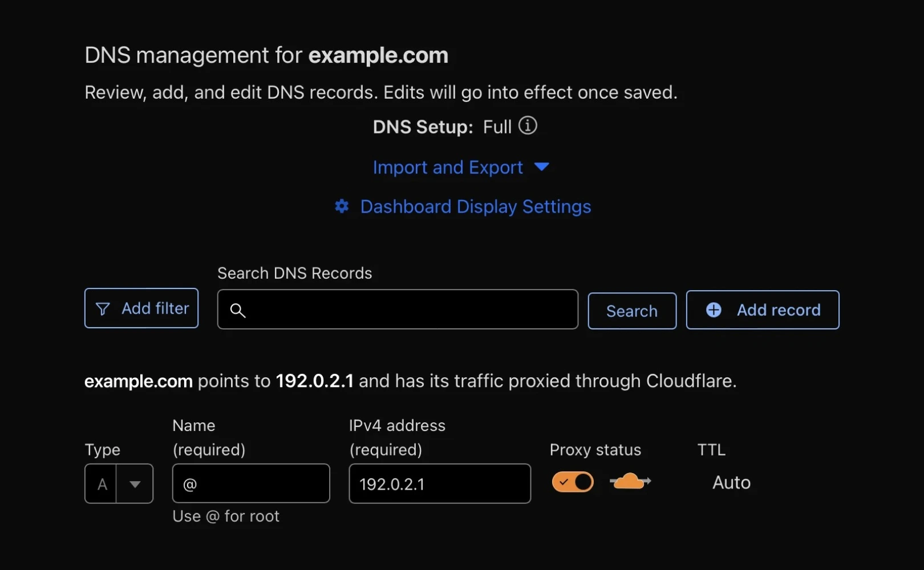Open the record Type dropdown arrow
Viewport: 924px width, 570px height.
pos(135,484)
